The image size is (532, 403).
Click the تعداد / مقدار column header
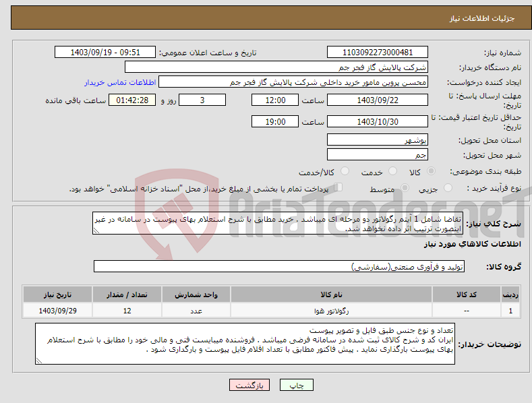click(127, 294)
